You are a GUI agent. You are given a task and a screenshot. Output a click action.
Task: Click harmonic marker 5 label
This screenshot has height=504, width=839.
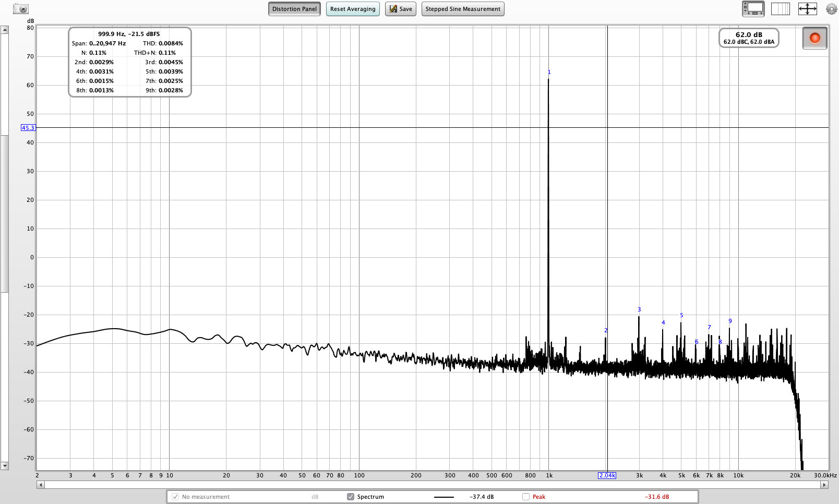pyautogui.click(x=681, y=315)
